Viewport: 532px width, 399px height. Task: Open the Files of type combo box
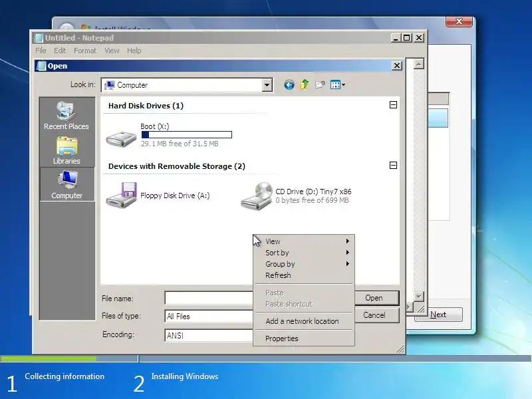[209, 317]
